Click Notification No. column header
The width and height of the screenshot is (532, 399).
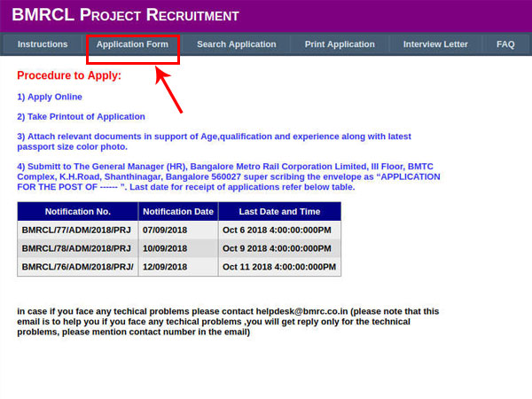(x=78, y=211)
